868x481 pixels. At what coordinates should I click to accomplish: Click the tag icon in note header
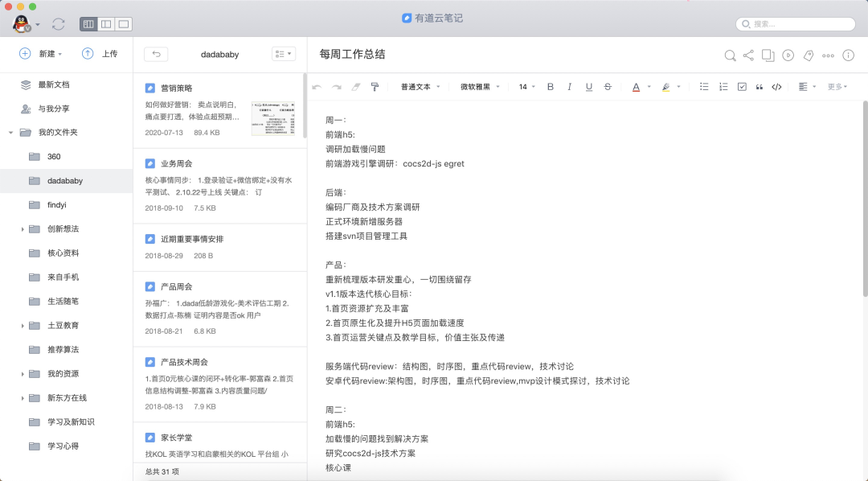809,55
